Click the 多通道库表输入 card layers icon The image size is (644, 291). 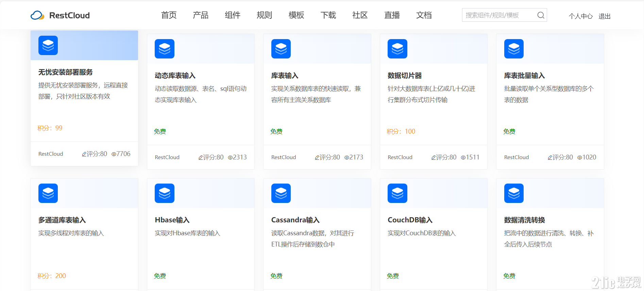(48, 193)
